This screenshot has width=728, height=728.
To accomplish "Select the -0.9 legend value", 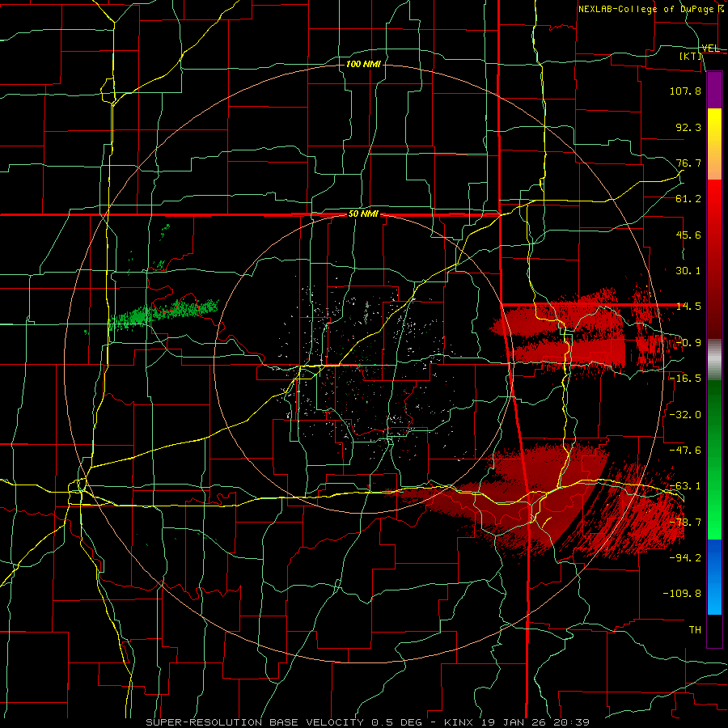I will point(688,343).
